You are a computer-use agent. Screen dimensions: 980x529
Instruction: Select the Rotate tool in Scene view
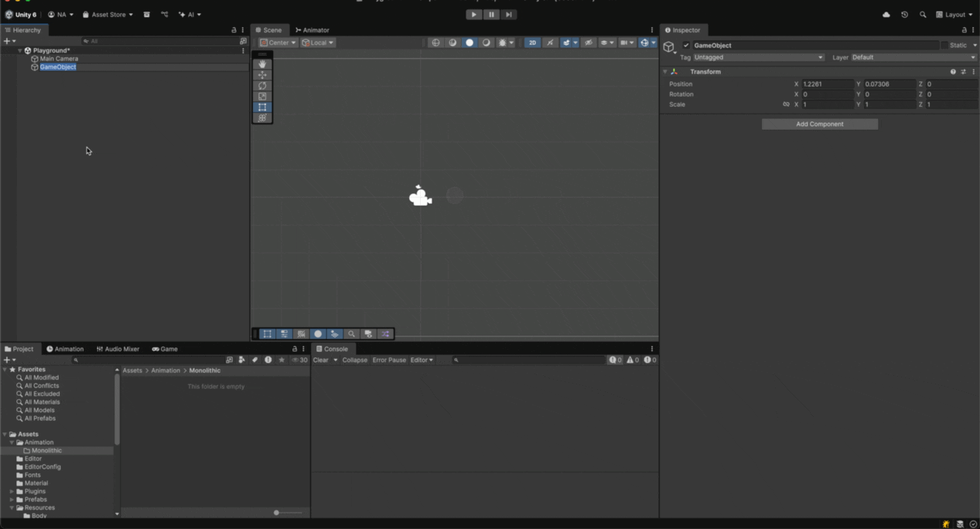pyautogui.click(x=262, y=86)
